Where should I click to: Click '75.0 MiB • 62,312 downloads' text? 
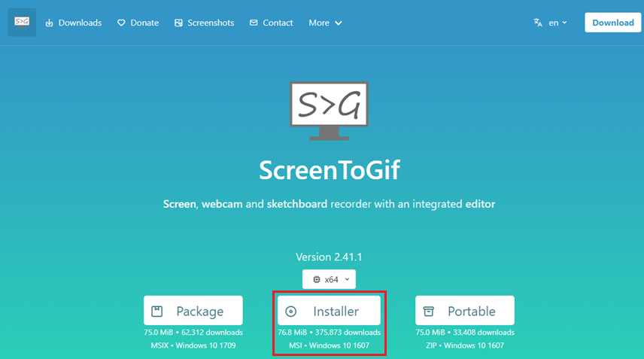coord(193,333)
